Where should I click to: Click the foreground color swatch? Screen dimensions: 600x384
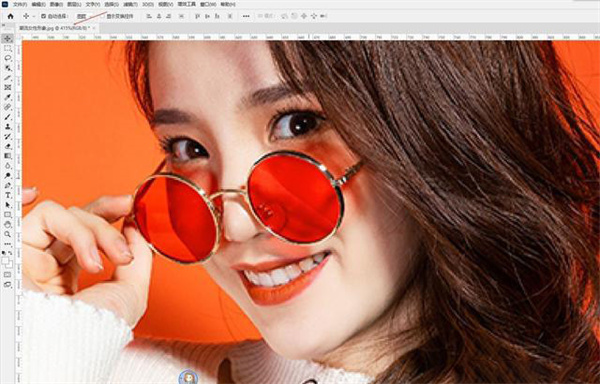point(6,261)
